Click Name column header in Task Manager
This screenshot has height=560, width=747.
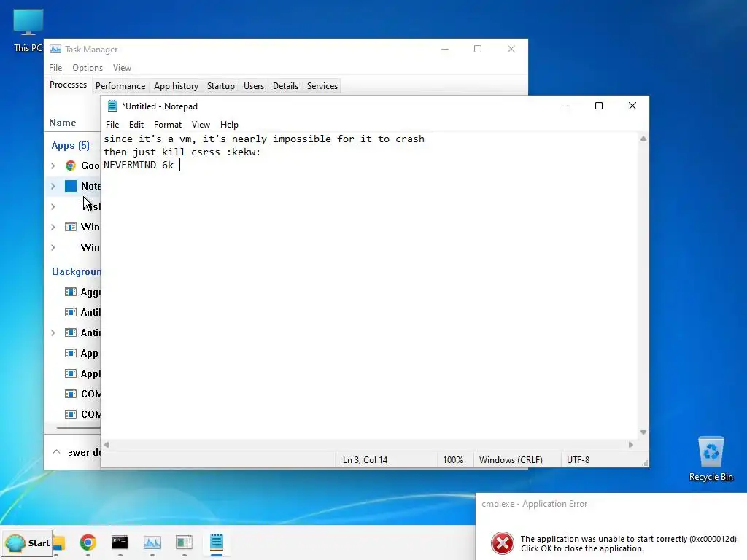tap(63, 122)
